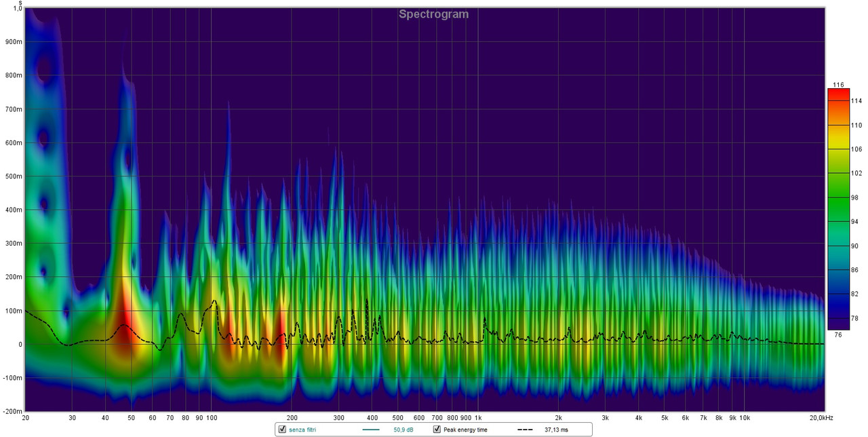Click the '37,13 ms' legend value
868x437 pixels.
click(556, 430)
